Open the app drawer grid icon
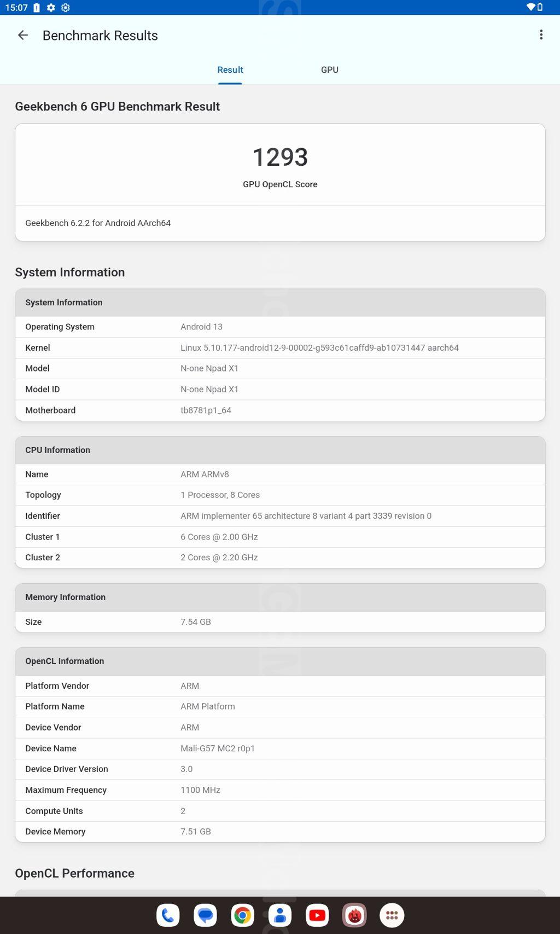This screenshot has height=934, width=560. tap(392, 915)
